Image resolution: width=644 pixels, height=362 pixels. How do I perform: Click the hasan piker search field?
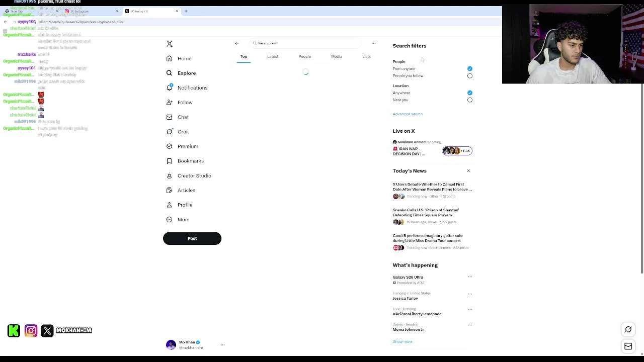pyautogui.click(x=305, y=43)
